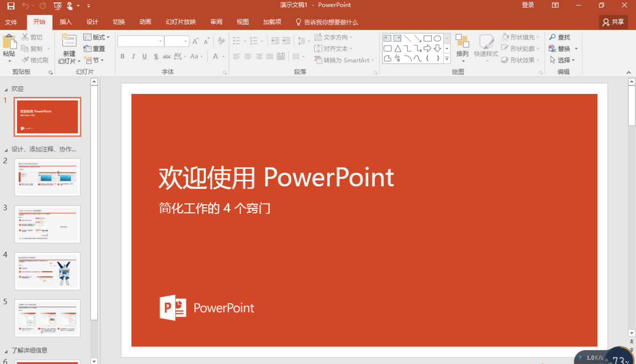Select slide 2 thumbnail in panel
The width and height of the screenshot is (636, 364).
(x=47, y=177)
